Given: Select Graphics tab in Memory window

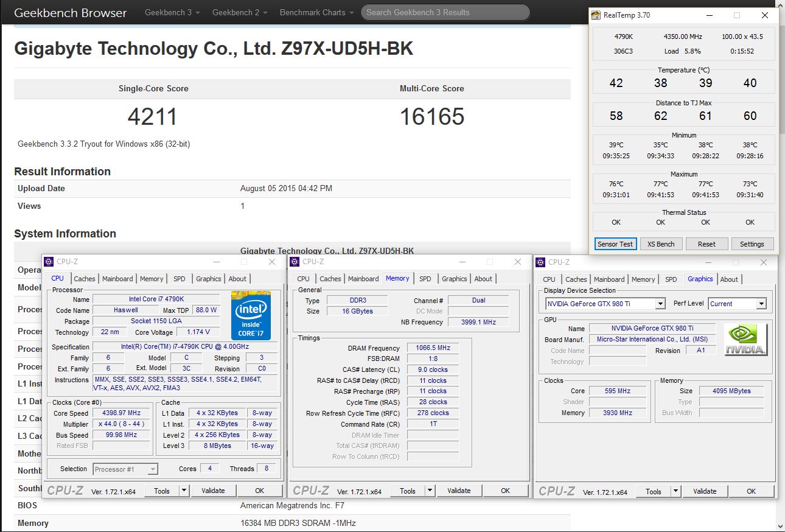Looking at the screenshot, I should coord(455,279).
